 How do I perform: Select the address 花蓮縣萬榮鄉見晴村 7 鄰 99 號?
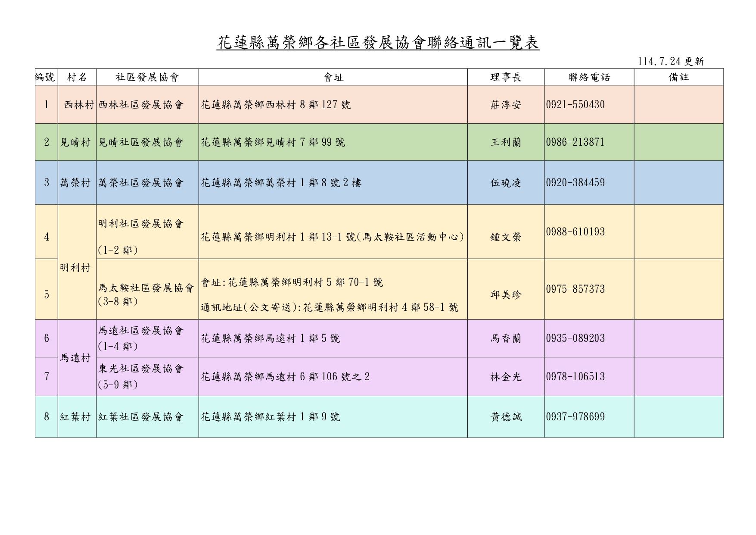(273, 142)
